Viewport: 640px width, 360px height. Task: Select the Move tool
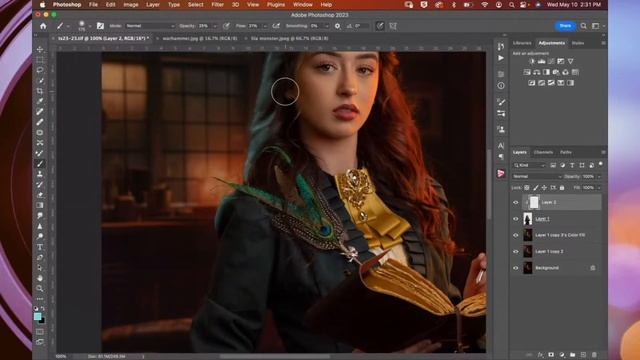tap(40, 49)
